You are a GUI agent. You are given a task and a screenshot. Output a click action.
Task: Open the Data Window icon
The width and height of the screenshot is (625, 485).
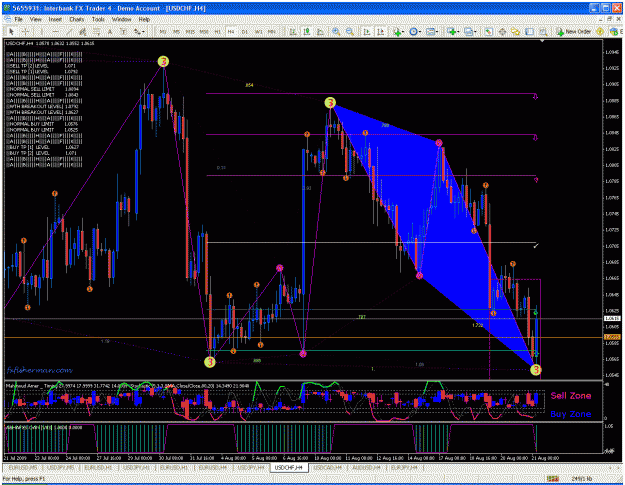[x=502, y=31]
